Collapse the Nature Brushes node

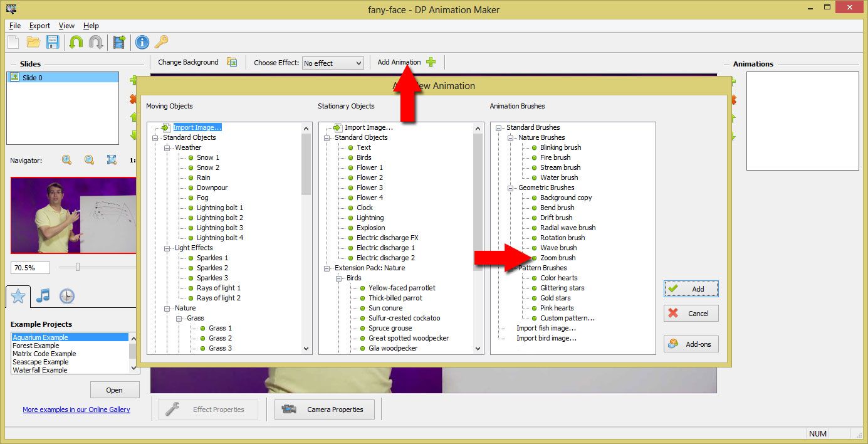(511, 137)
